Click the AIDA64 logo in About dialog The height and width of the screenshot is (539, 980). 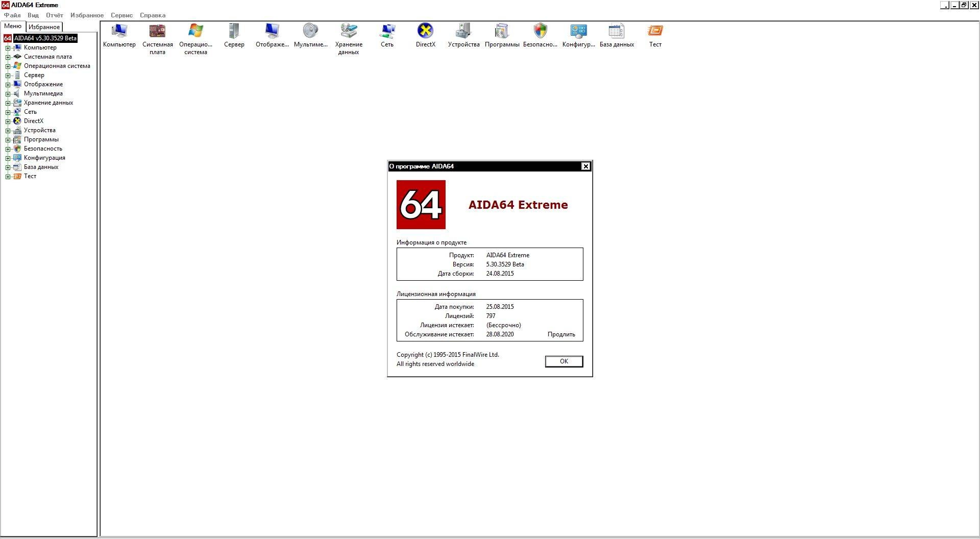[x=421, y=205]
